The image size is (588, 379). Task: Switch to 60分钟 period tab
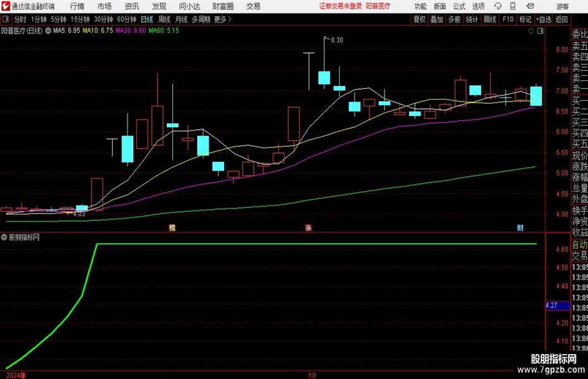[x=126, y=19]
